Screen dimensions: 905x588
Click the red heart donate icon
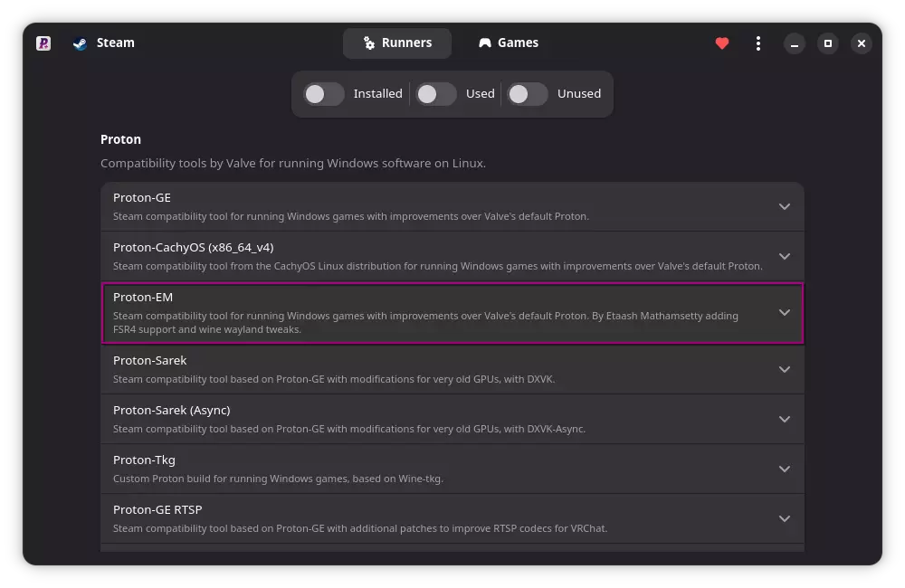[722, 43]
